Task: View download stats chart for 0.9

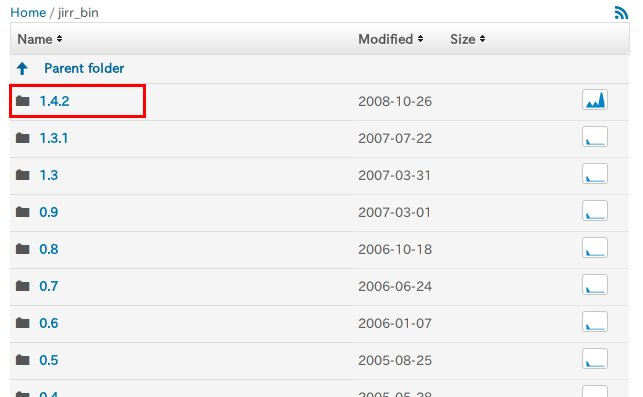Action: point(595,211)
